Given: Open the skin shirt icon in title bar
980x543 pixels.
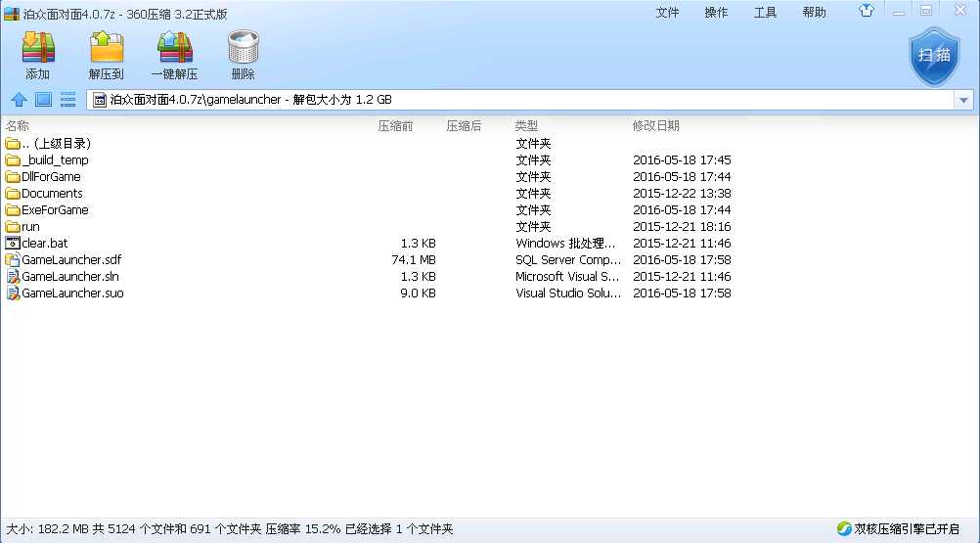Looking at the screenshot, I should click(867, 11).
